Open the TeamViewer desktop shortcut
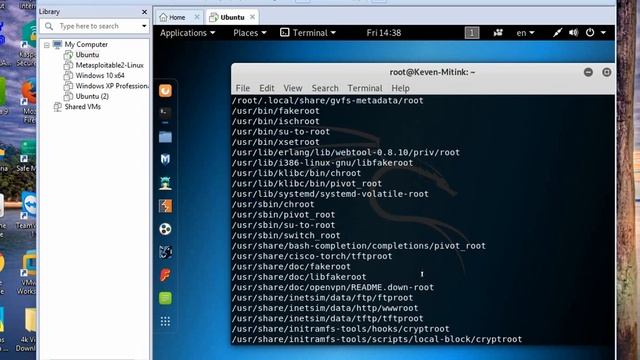This screenshot has width=640, height=360. pos(28,212)
